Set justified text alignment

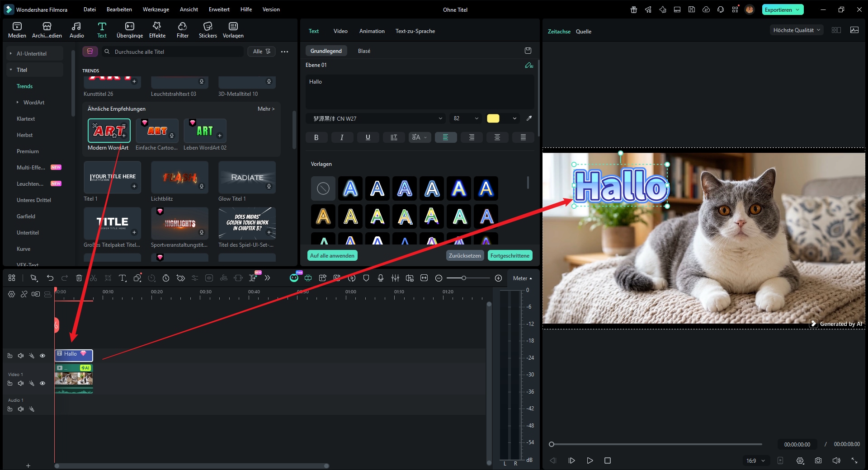(523, 137)
